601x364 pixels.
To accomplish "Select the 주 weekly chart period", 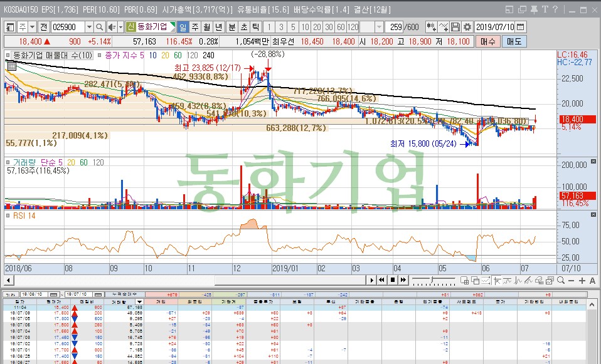I will pos(195,27).
